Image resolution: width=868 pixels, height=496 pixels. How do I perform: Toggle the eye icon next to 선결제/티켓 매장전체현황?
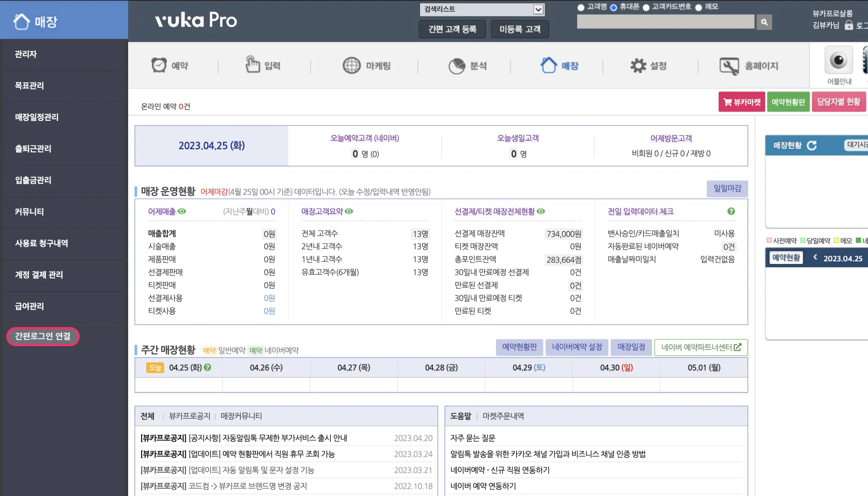tap(541, 211)
